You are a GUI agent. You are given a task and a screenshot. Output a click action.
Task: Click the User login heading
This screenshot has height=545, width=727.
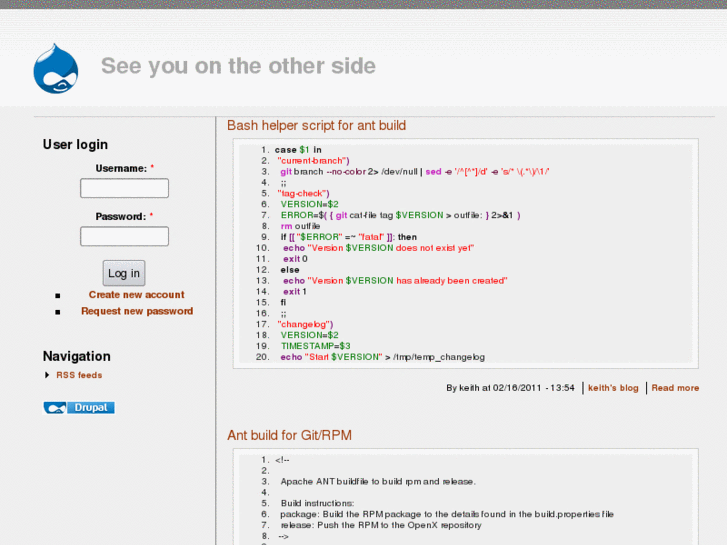[75, 144]
